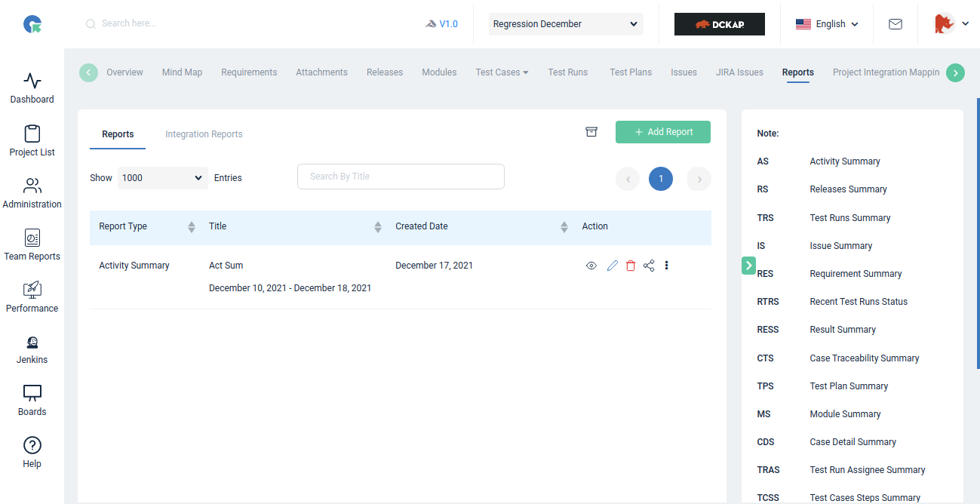This screenshot has width=980, height=504.
Task: Open the Issues tab
Action: click(x=684, y=72)
